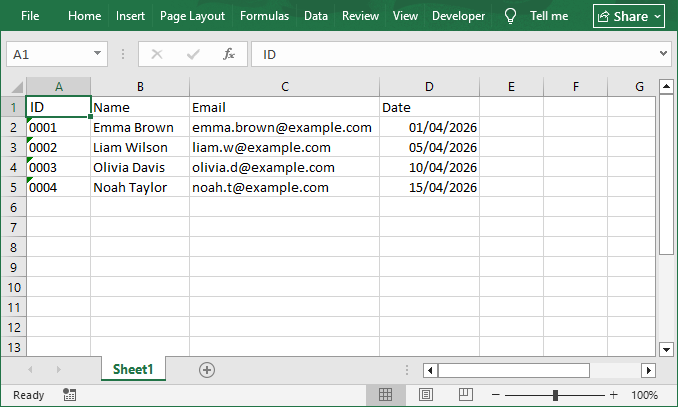Screen dimensions: 678x407
Task: Click the Select All corner triangle
Action: [16, 87]
